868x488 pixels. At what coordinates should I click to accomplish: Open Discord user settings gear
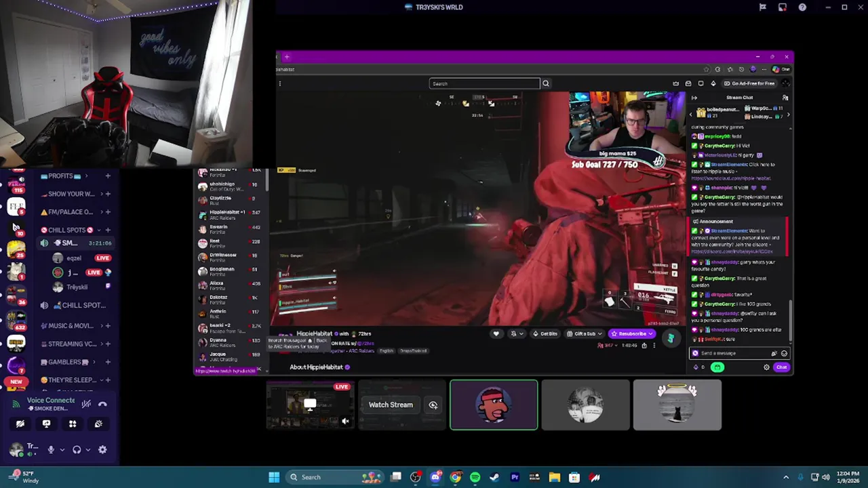pyautogui.click(x=102, y=449)
